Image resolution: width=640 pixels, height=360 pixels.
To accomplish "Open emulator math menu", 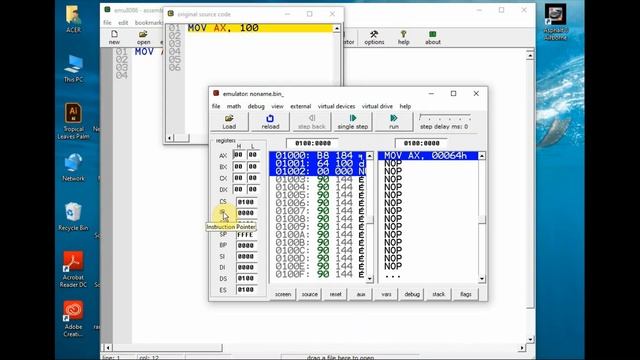I will [x=234, y=106].
